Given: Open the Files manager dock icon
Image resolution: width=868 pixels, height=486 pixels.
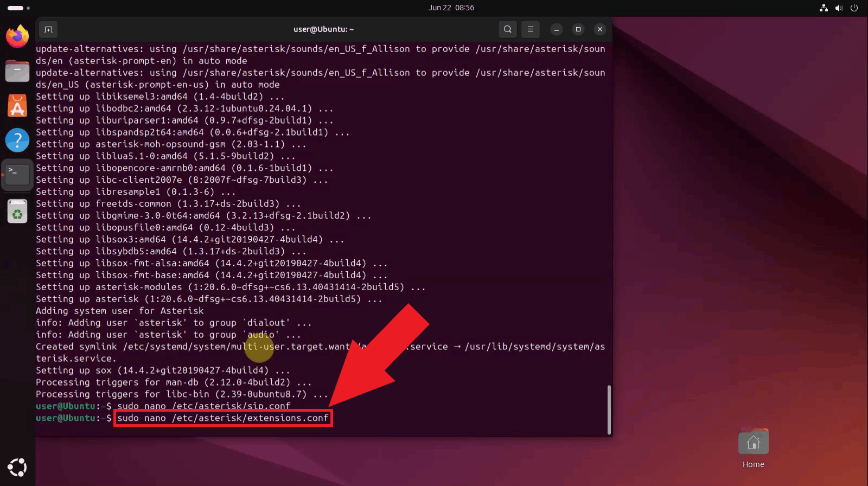Looking at the screenshot, I should pos(17,71).
